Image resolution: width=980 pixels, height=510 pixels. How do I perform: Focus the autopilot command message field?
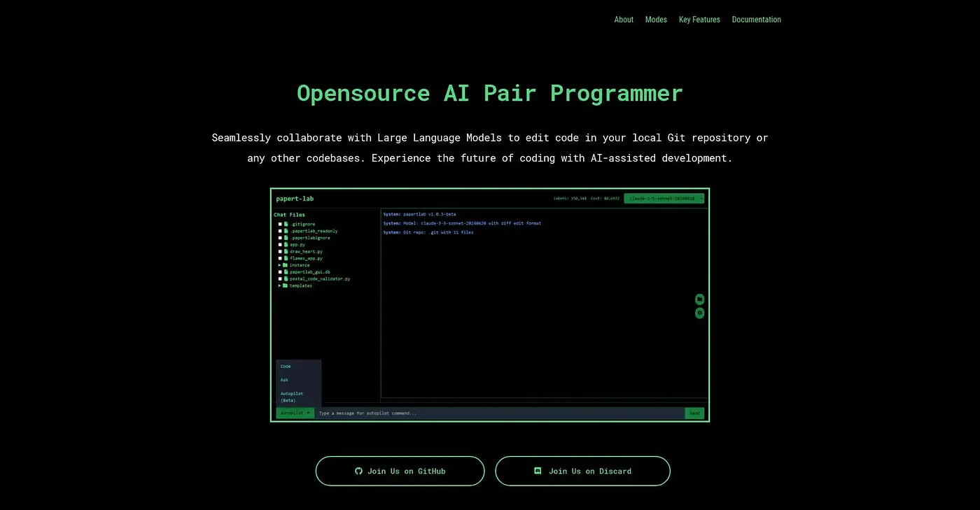click(499, 413)
